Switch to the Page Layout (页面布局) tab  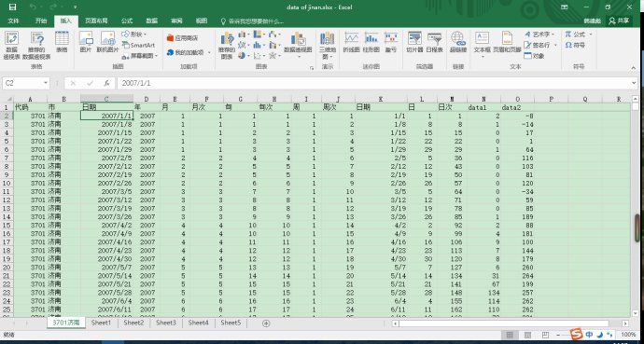coord(96,21)
